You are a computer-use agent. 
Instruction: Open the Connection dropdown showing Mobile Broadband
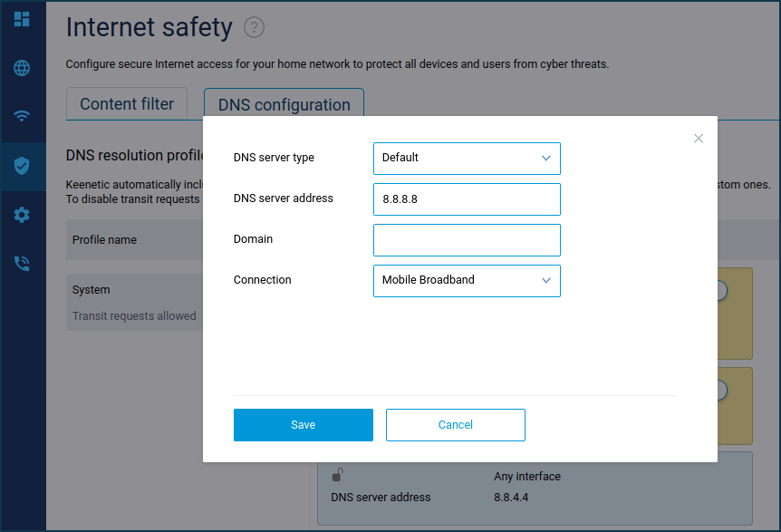point(467,280)
